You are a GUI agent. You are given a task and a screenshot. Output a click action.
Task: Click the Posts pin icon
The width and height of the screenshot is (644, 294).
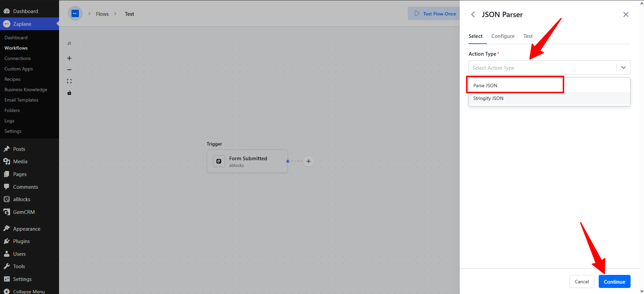[x=7, y=149]
